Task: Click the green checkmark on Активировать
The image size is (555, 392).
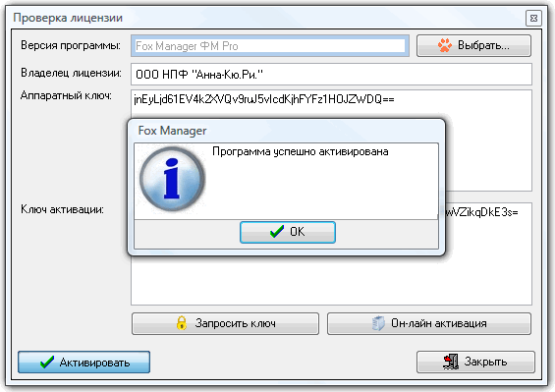Action: coord(47,362)
